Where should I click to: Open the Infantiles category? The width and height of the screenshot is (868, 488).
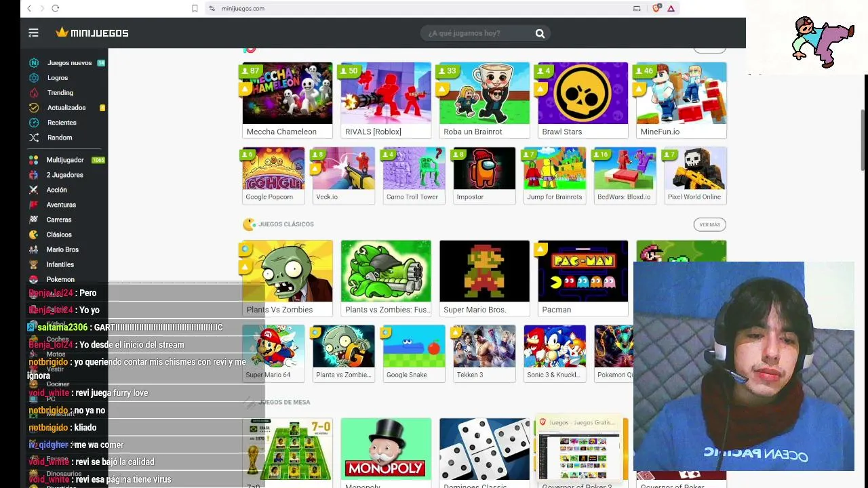(60, 264)
